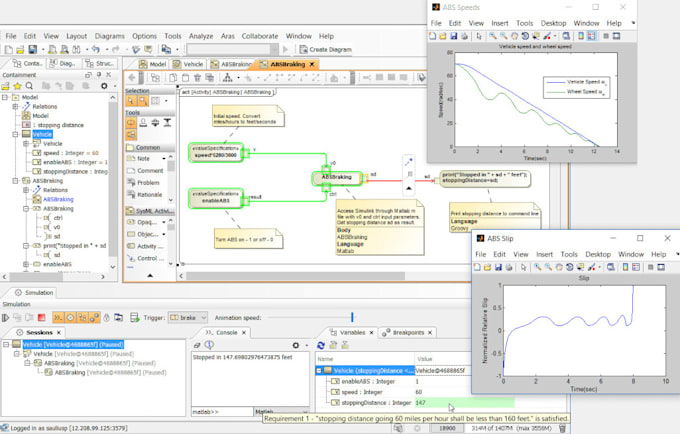Expand enableABS node in Containment tree
The width and height of the screenshot is (680, 434).
[x=26, y=264]
